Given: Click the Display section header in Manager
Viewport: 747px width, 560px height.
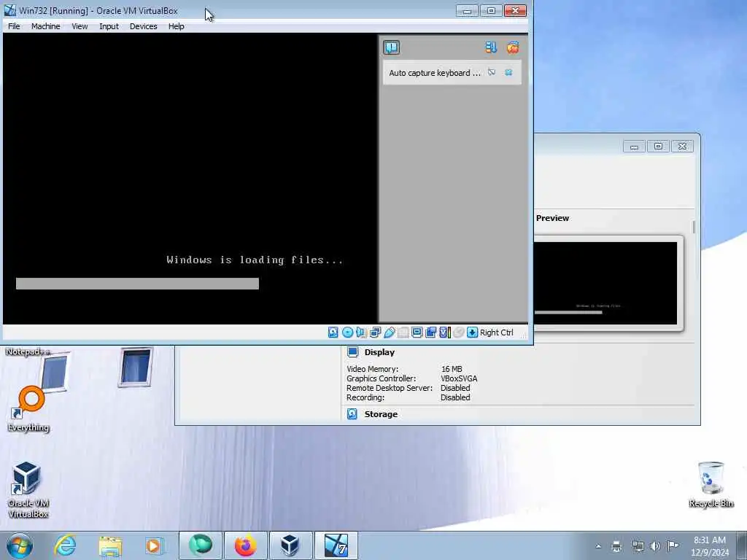Looking at the screenshot, I should (379, 352).
